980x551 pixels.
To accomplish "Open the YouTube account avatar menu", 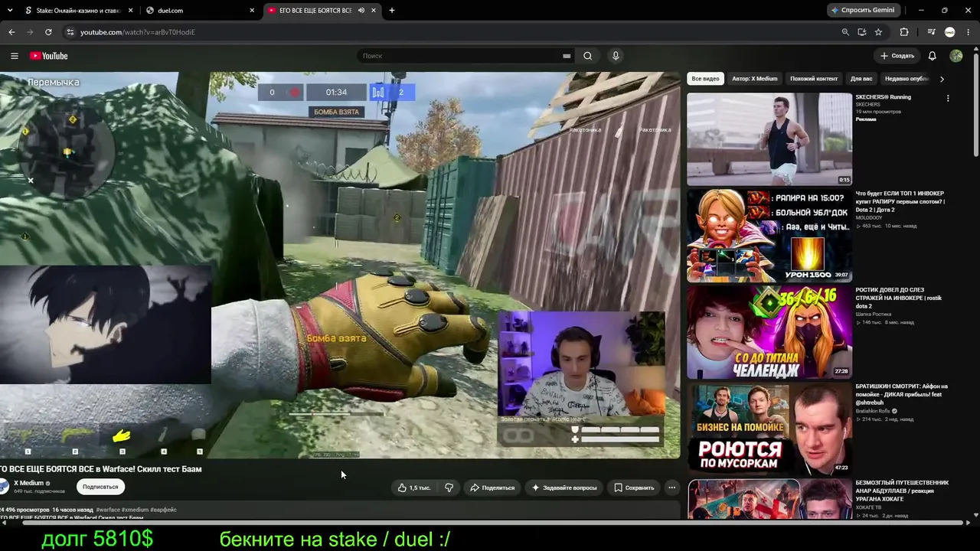I will point(955,56).
